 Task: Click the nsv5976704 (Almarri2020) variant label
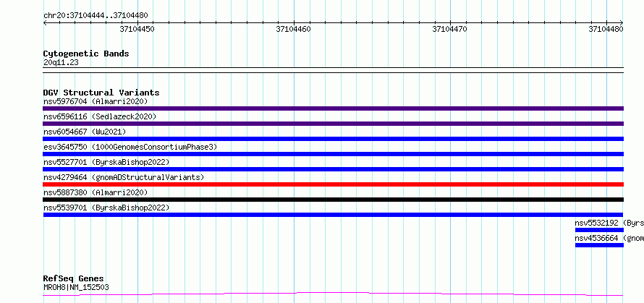(x=96, y=101)
